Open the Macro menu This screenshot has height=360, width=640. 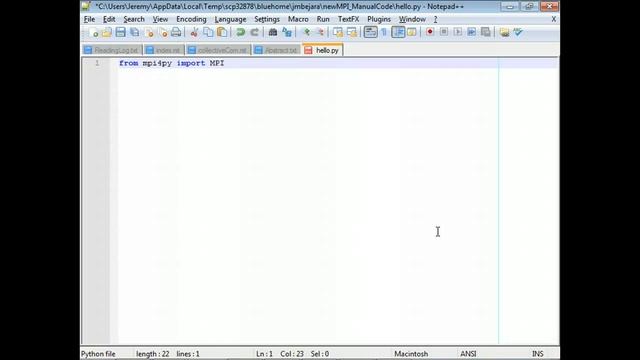[298, 19]
